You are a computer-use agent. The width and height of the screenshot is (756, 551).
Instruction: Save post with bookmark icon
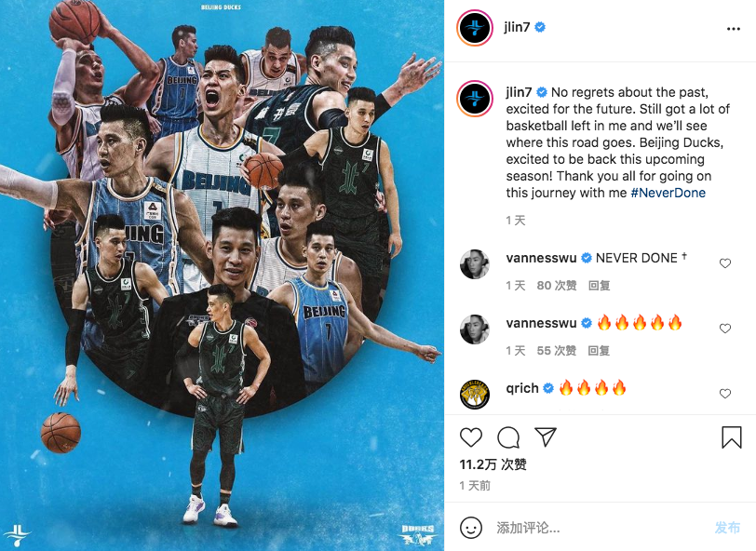point(732,437)
